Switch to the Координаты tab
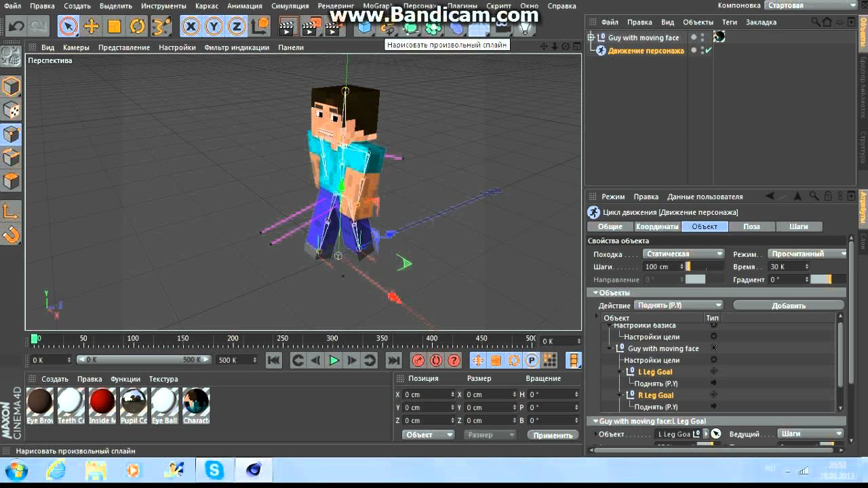 tap(657, 226)
